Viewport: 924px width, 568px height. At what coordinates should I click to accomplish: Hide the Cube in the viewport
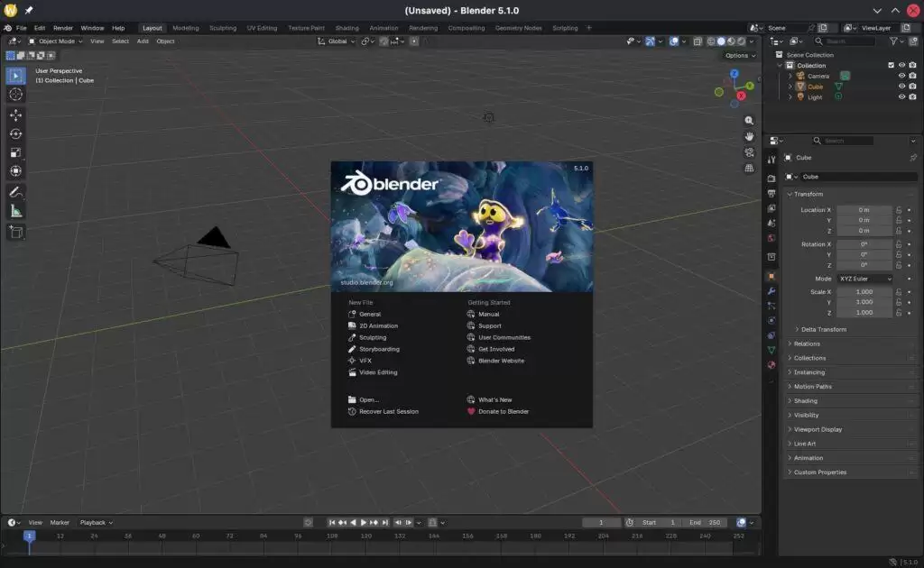(903, 86)
